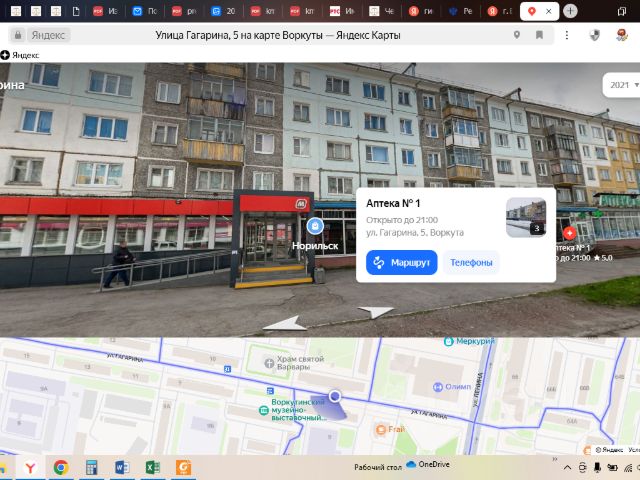The width and height of the screenshot is (640, 480).
Task: Click the page title in address bar
Action: pyautogui.click(x=278, y=35)
